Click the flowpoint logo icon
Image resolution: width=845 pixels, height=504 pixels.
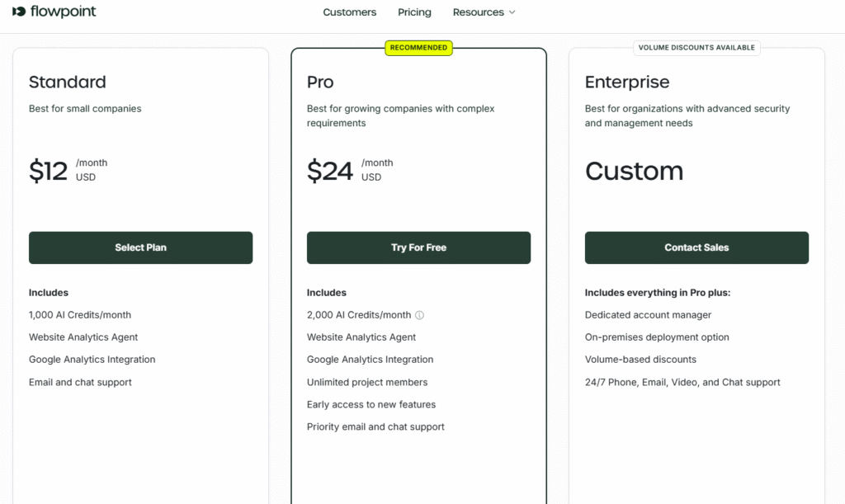click(19, 12)
